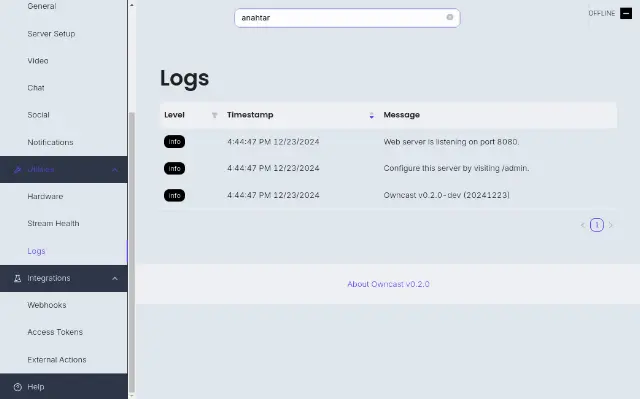Open Webhooks page

(47, 305)
